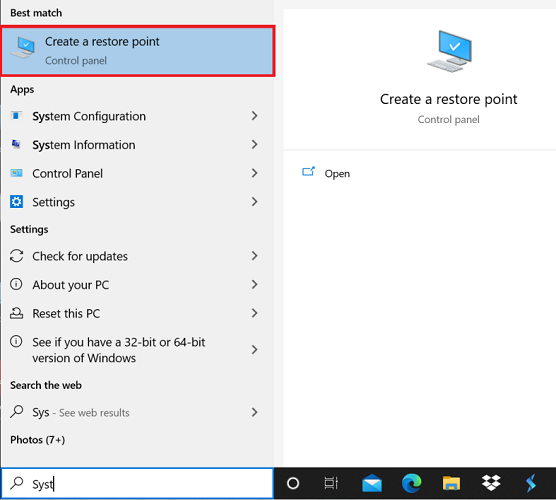
Task: Select the Settings app result
Action: click(x=138, y=202)
